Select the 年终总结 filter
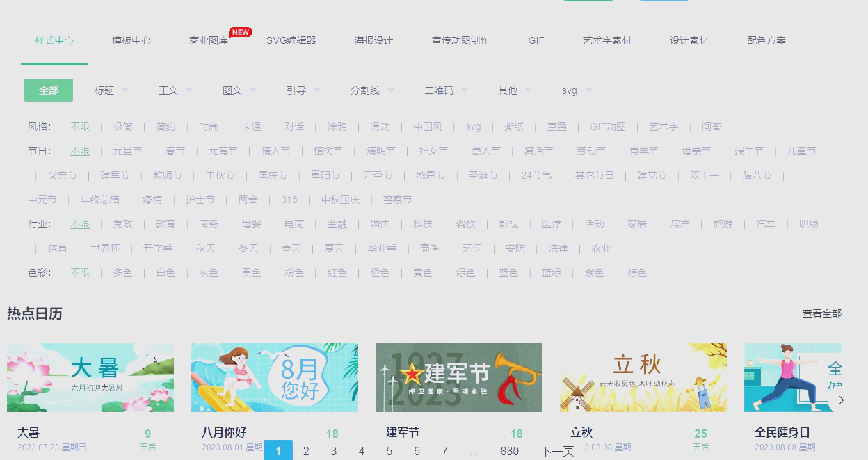The height and width of the screenshot is (460, 868). point(100,199)
